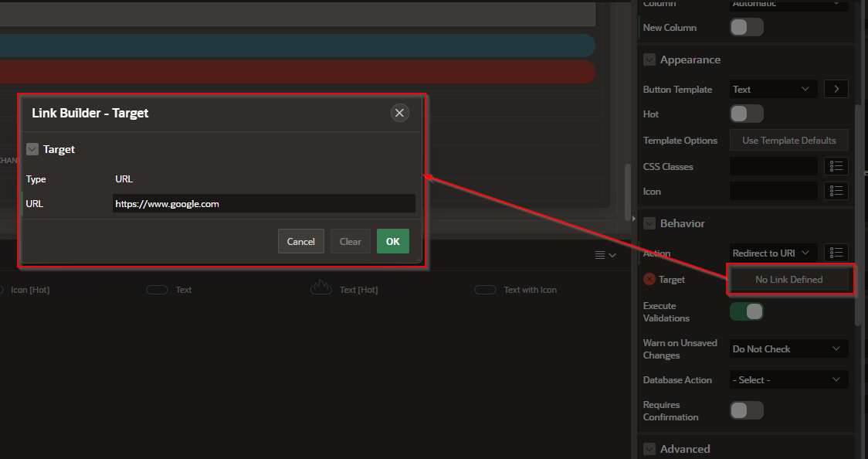Select the Text button template in gallery

coord(169,290)
